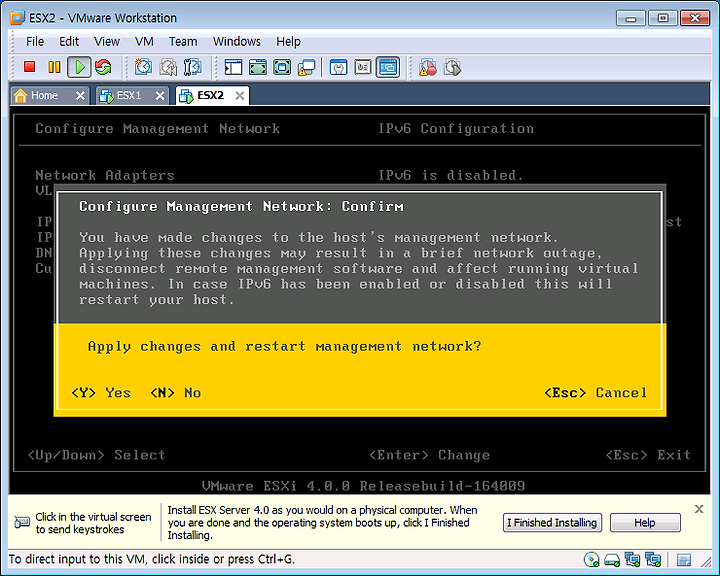
Task: Click the Console view icon
Action: (x=388, y=68)
